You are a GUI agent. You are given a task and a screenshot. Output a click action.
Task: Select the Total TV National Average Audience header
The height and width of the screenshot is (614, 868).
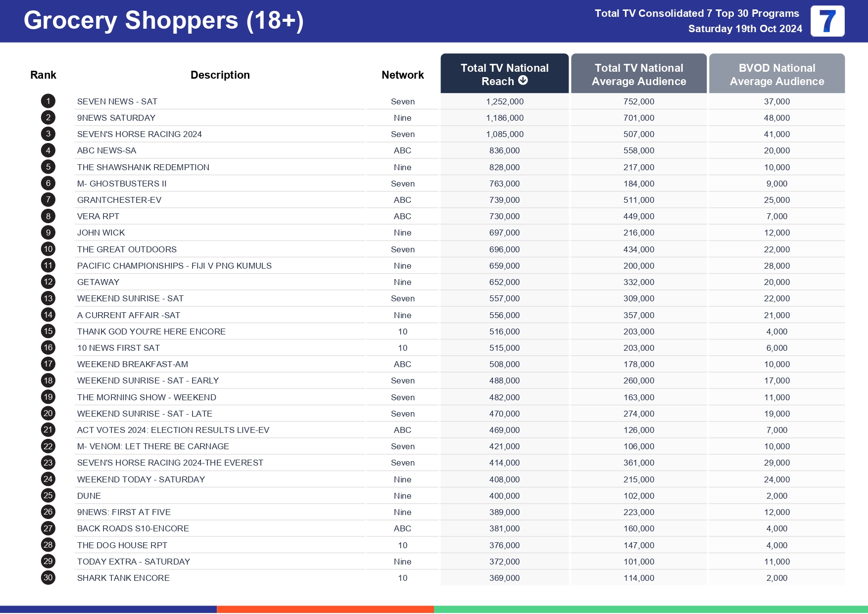coord(638,74)
